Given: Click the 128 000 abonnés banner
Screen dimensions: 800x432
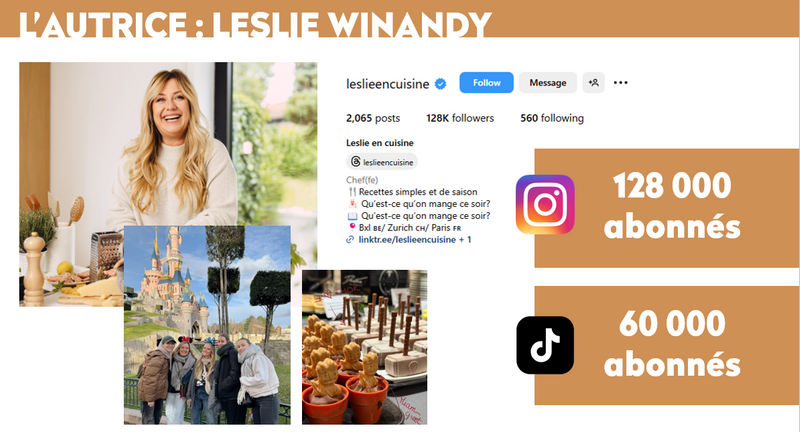Looking at the screenshot, I should point(667,208).
